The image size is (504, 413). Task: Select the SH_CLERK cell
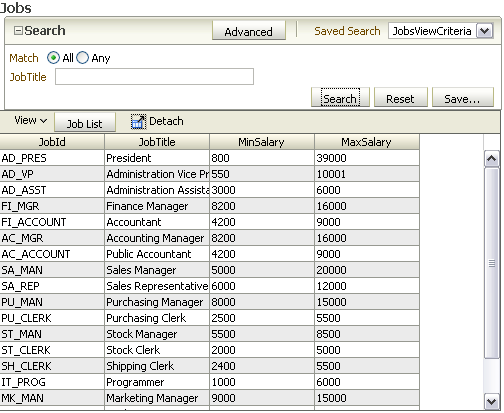coord(52,366)
